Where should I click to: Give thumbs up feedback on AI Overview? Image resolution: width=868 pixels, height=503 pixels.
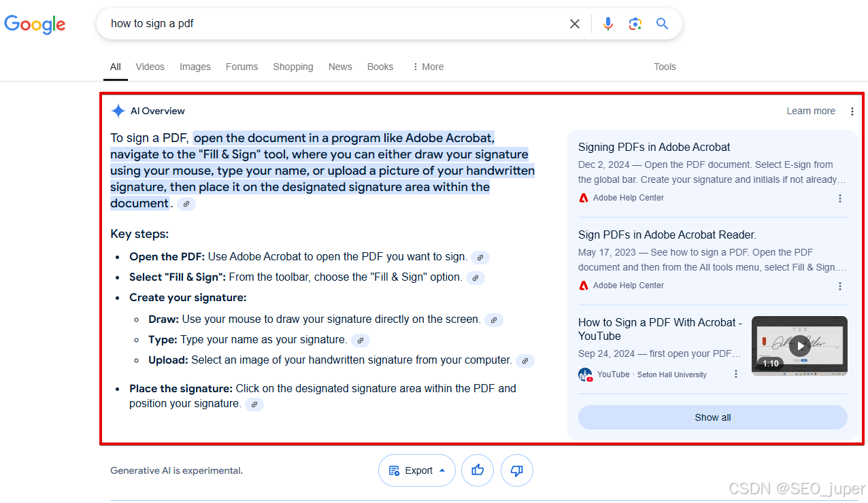(478, 470)
